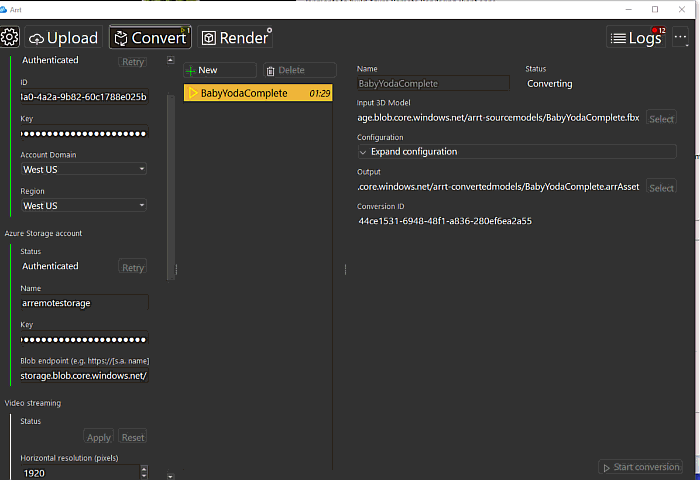Click the Start conversion button
The width and height of the screenshot is (700, 480).
coord(640,467)
